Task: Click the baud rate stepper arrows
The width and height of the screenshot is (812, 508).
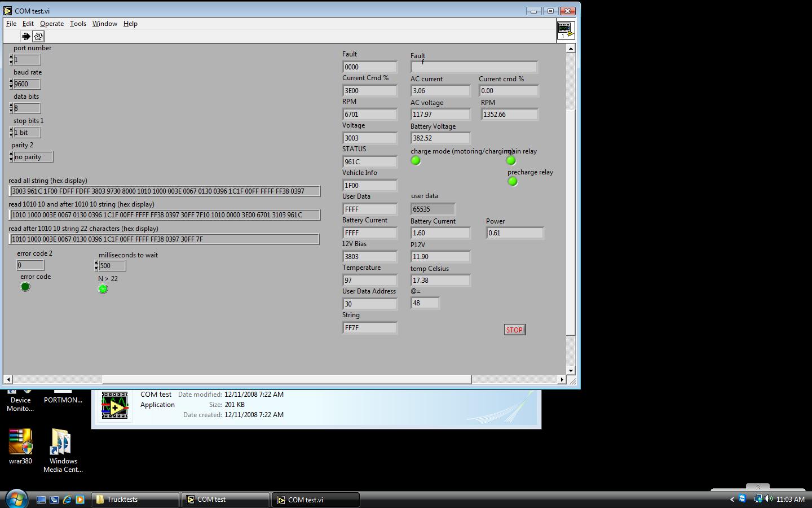Action: tap(11, 84)
